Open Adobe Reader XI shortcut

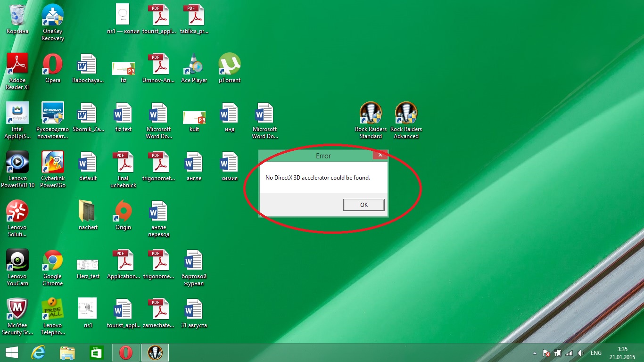tap(17, 72)
